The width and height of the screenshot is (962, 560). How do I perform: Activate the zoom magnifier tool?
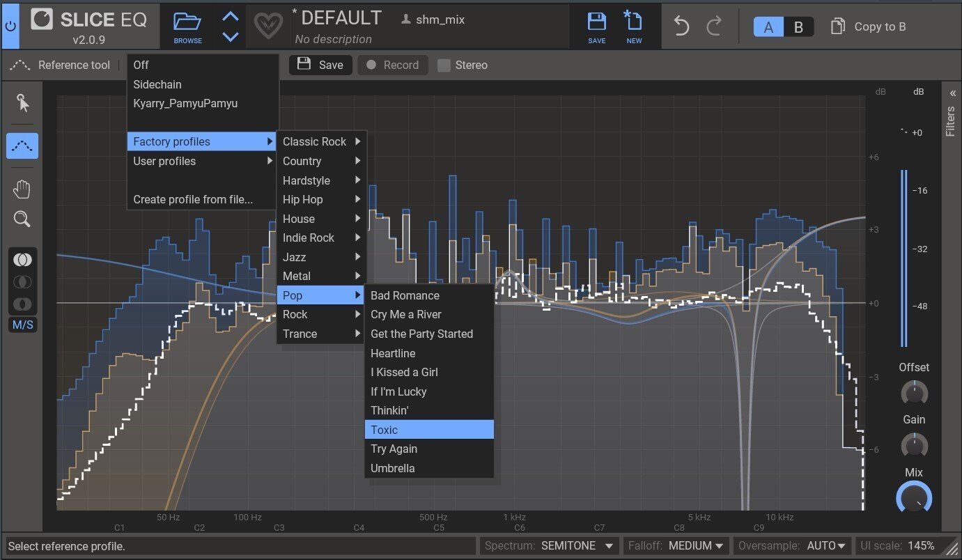22,219
